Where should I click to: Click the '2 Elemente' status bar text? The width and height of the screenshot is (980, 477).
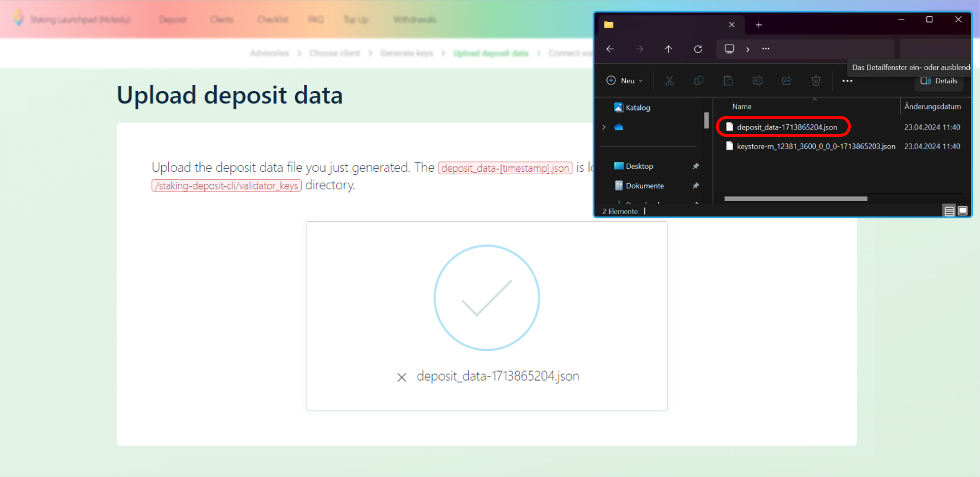620,211
